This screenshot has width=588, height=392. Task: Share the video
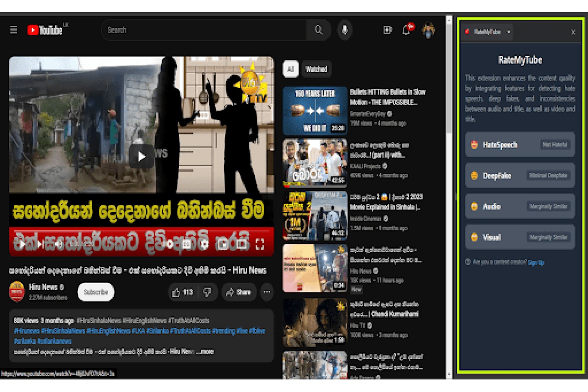[239, 292]
